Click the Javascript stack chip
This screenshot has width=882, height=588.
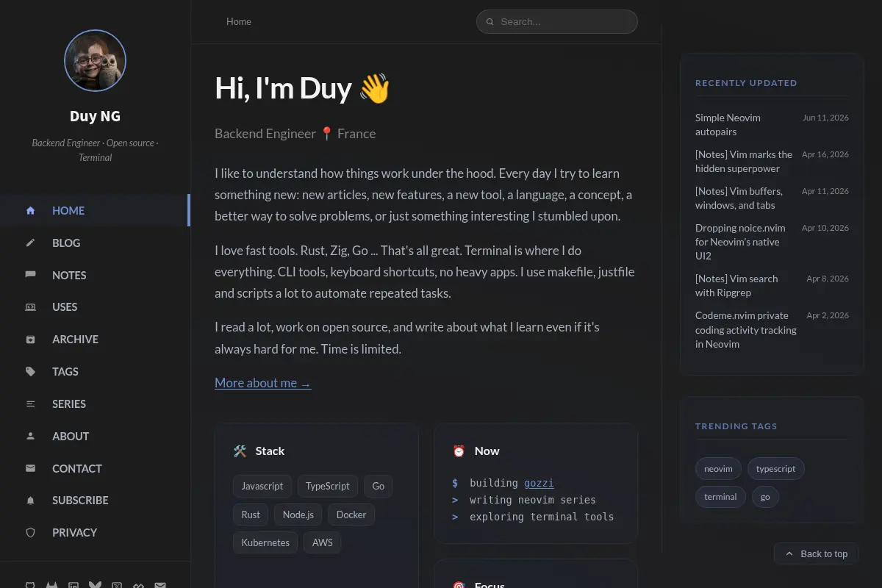pos(262,486)
